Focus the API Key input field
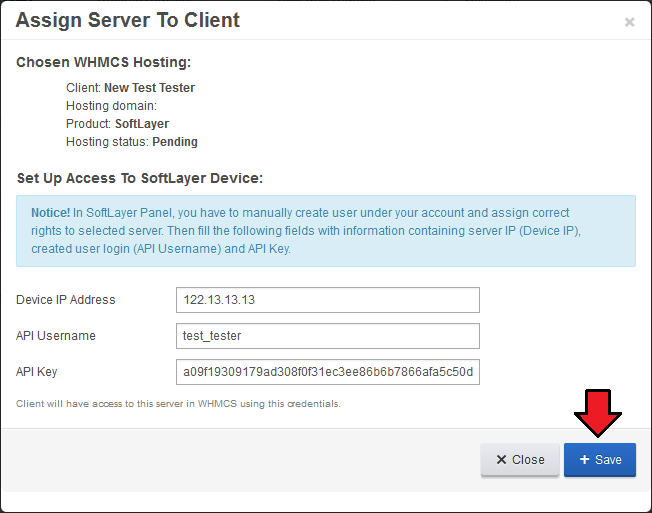The image size is (652, 513). point(328,372)
